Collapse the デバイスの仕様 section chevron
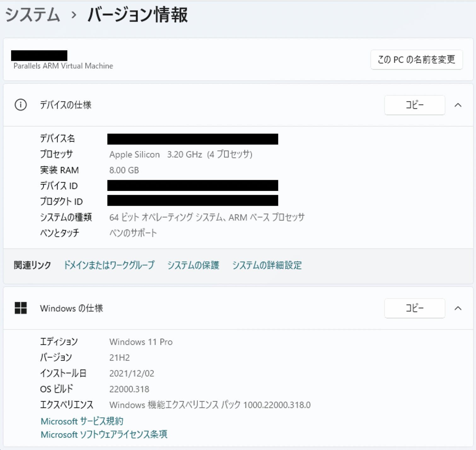Image resolution: width=476 pixels, height=450 pixels. click(458, 105)
